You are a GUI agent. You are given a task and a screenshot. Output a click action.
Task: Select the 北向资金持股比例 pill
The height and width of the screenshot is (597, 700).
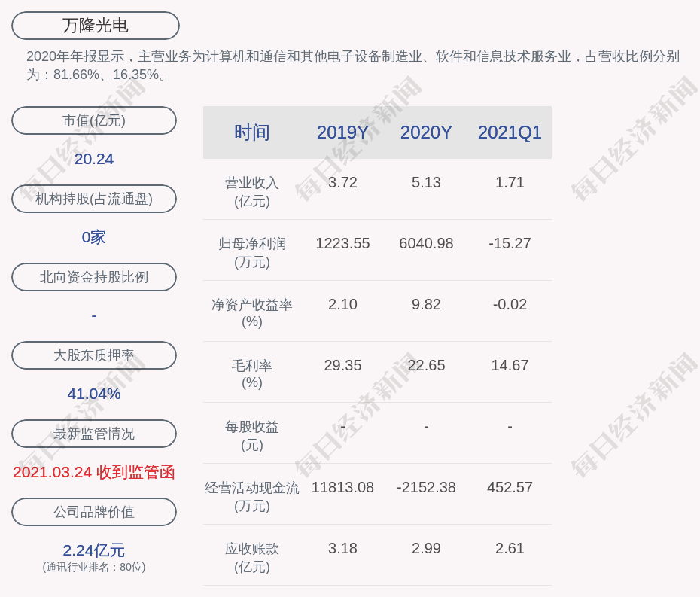click(94, 277)
